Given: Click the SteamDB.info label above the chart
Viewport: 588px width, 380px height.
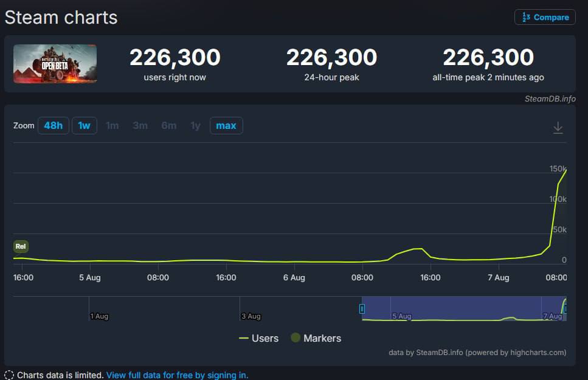Looking at the screenshot, I should click(x=550, y=99).
